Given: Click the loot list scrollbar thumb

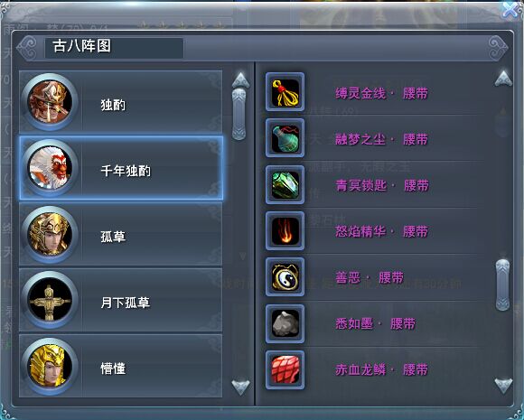Looking at the screenshot, I should pyautogui.click(x=502, y=285).
